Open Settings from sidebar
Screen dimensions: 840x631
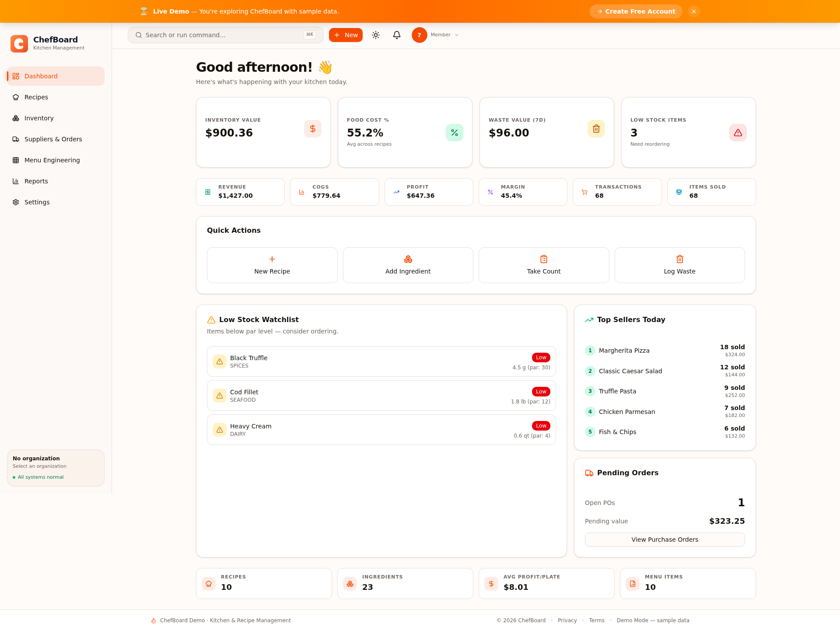(x=56, y=202)
